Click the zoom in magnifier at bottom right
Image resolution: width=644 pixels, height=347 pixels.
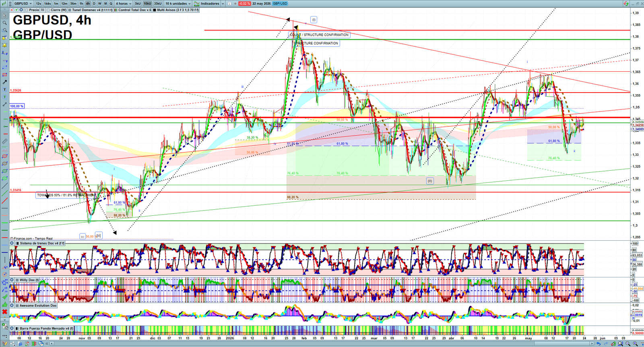636,343
